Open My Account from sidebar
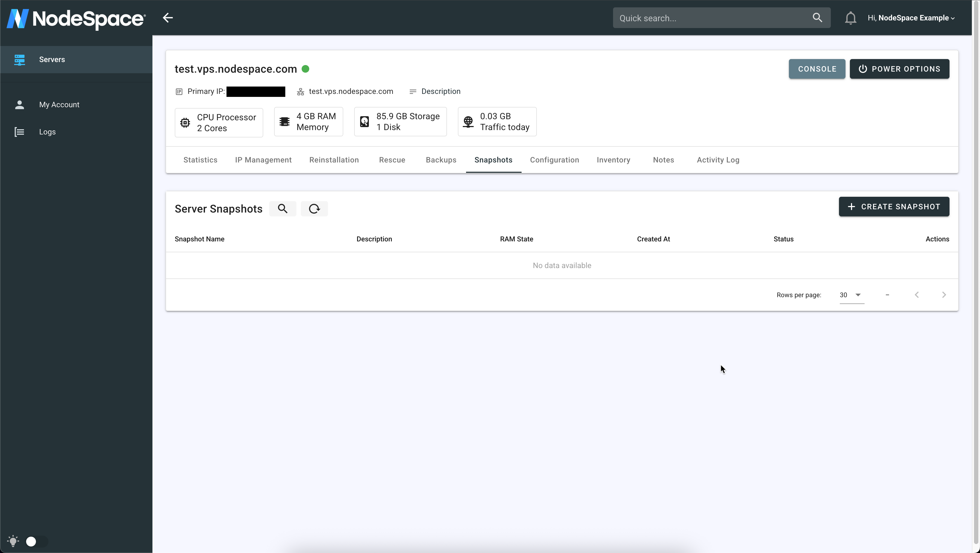980x553 pixels. (x=59, y=105)
